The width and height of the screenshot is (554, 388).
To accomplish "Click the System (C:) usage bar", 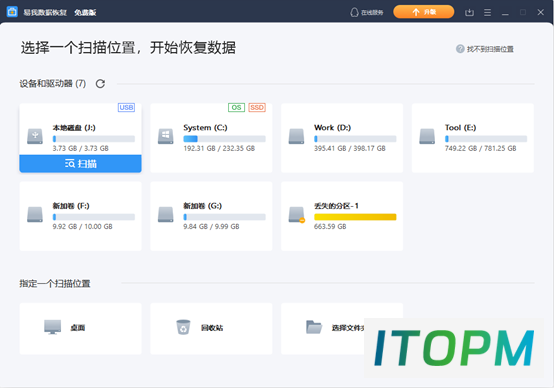I will pos(224,139).
